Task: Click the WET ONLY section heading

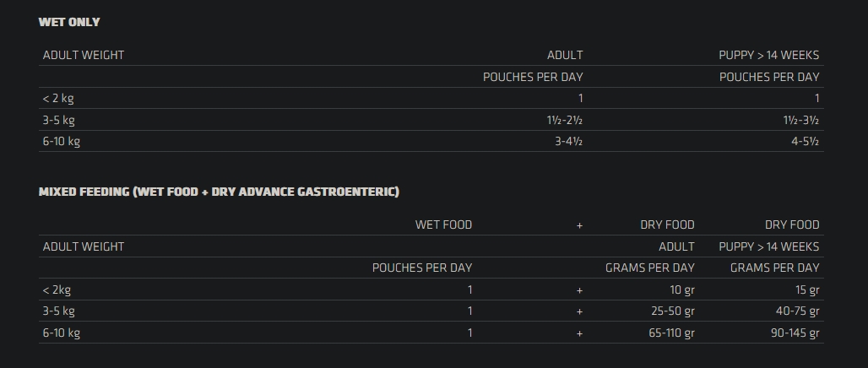Action: (x=69, y=22)
